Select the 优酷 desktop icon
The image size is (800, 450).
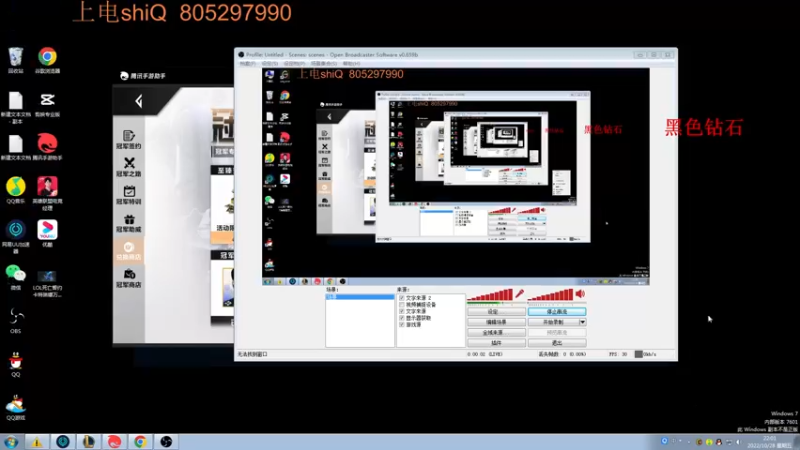47,234
